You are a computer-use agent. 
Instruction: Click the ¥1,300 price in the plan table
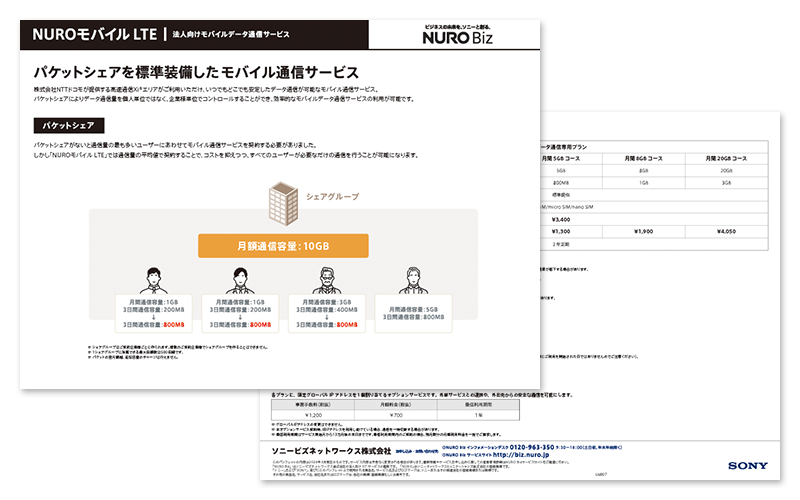(x=561, y=232)
